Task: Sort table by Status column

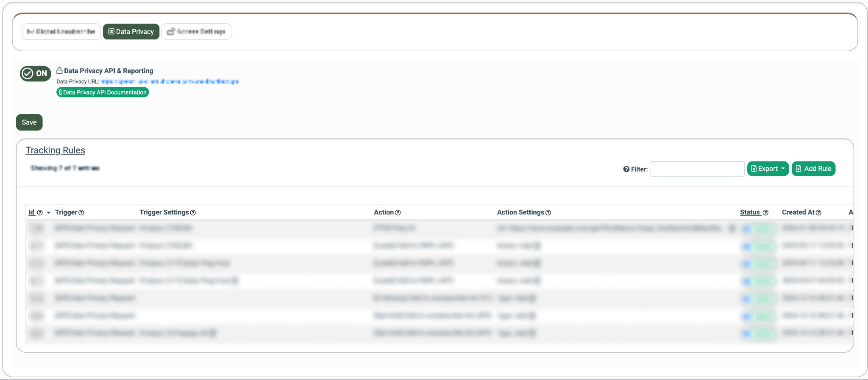Action: (x=750, y=212)
